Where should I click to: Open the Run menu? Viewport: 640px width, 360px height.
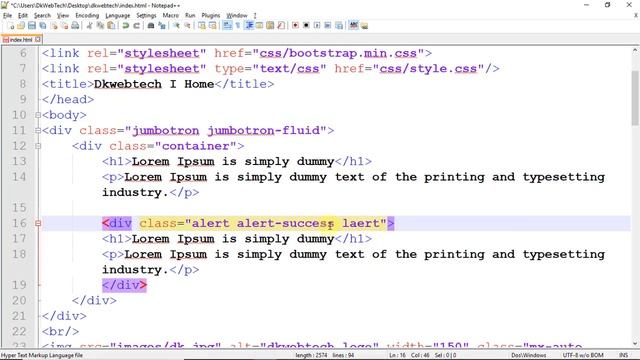click(x=190, y=16)
